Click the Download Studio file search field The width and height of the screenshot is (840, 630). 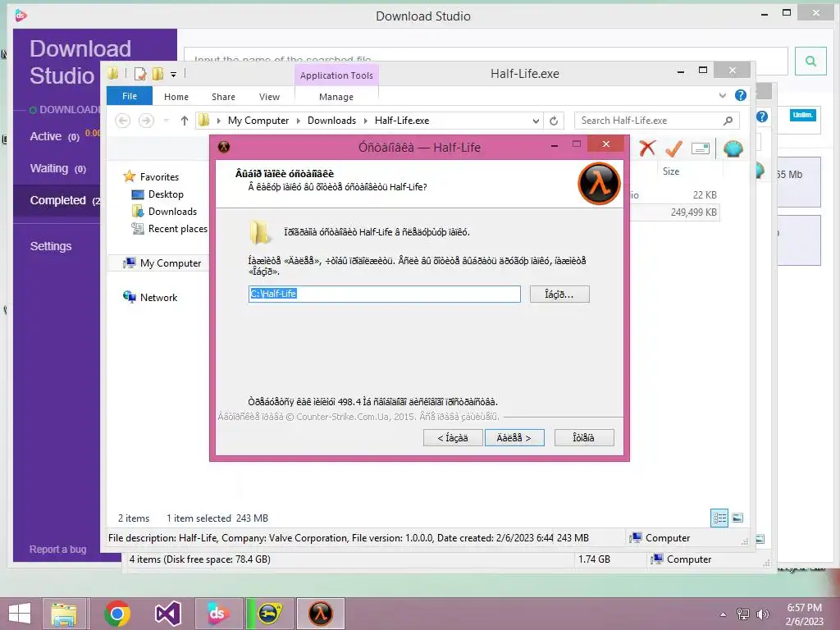[486, 61]
